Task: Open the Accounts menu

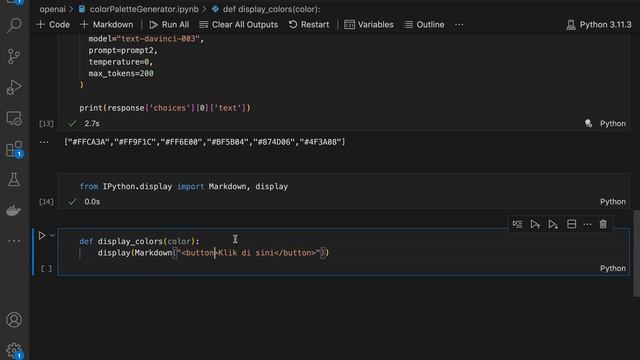Action: pos(14,320)
